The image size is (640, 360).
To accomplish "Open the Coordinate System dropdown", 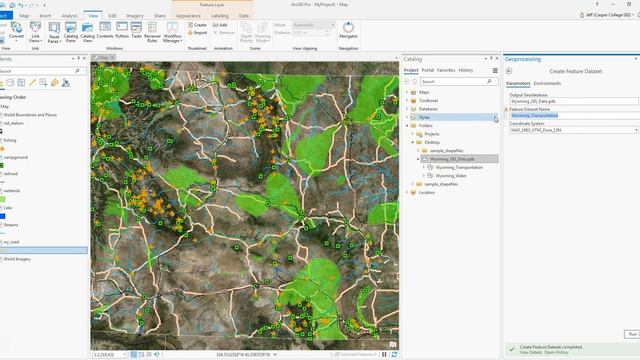I will tap(636, 130).
